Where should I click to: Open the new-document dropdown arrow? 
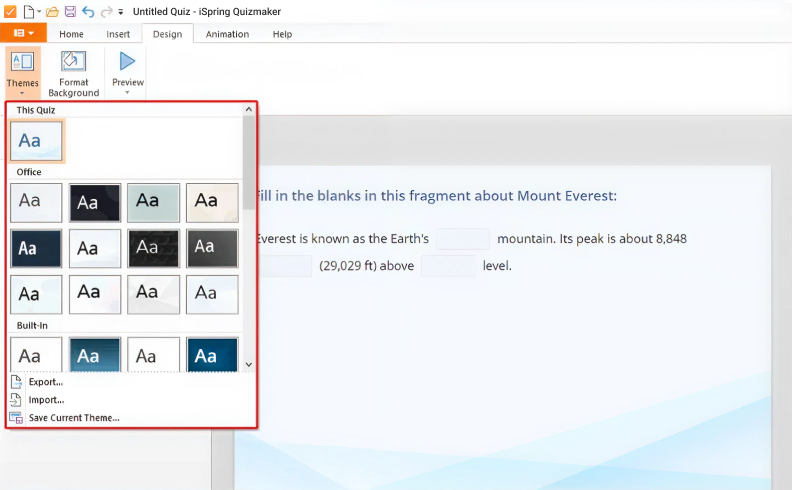click(39, 11)
